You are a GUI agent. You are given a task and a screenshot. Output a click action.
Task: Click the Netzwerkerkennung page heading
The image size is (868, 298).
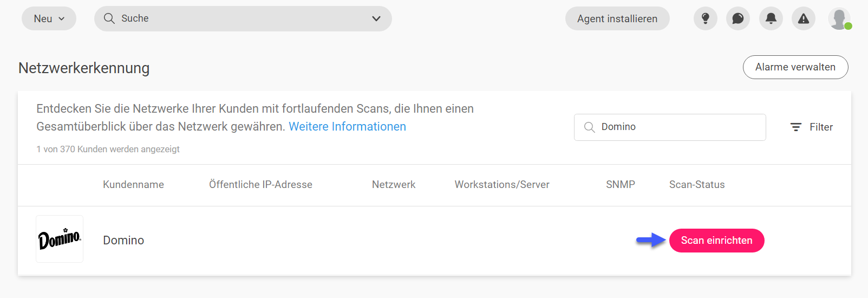tap(84, 68)
